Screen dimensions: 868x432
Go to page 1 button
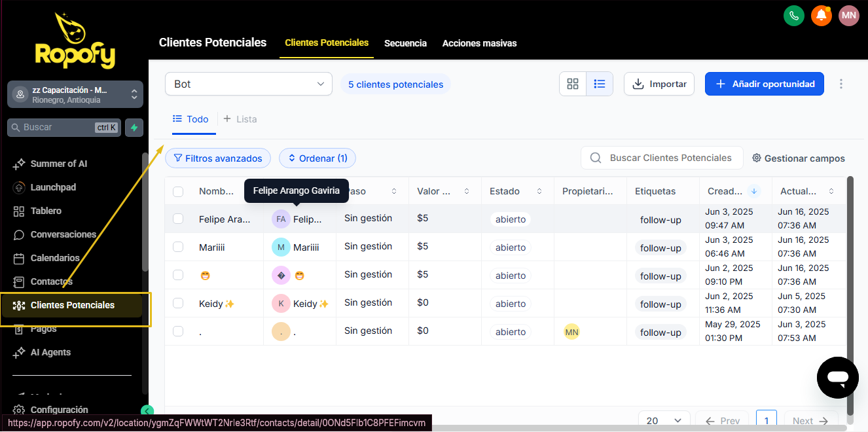point(767,420)
